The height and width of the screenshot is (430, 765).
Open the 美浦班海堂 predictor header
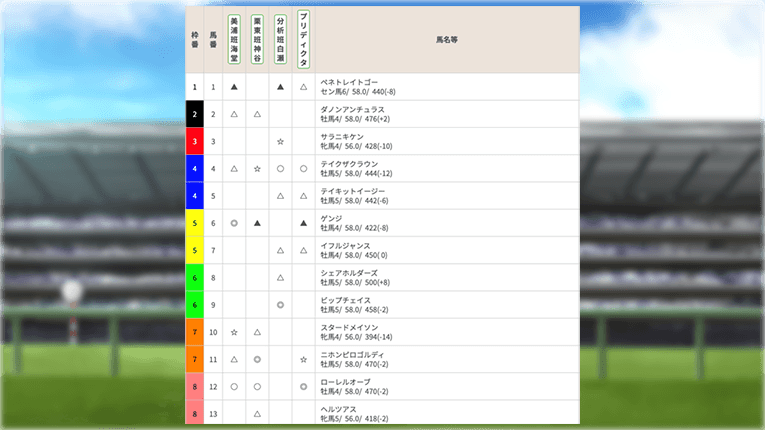(234, 39)
